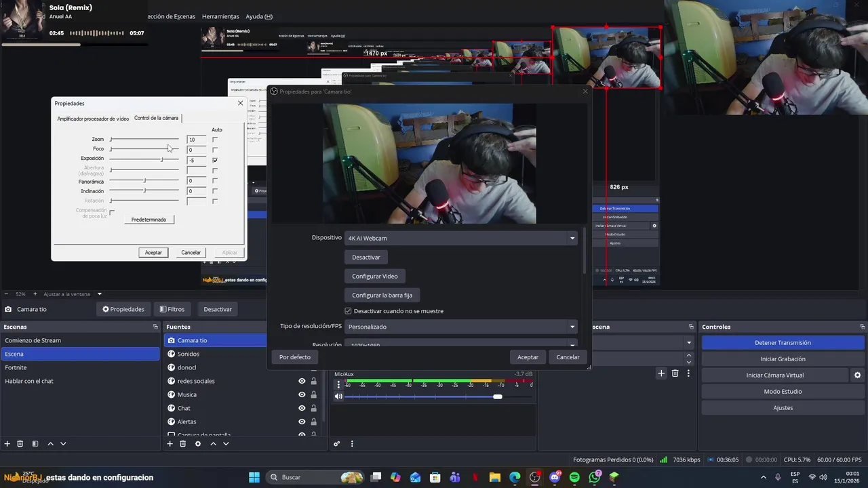
Task: Hide the Musica source
Action: click(x=302, y=394)
